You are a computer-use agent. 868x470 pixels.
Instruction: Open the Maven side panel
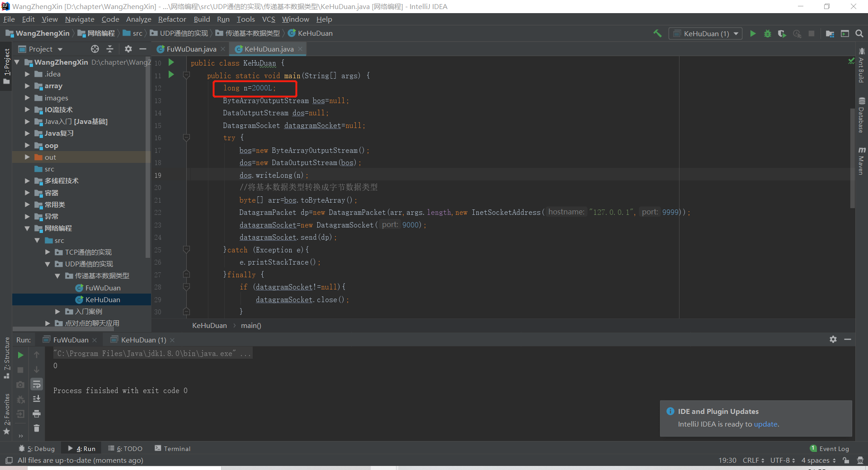coord(862,161)
